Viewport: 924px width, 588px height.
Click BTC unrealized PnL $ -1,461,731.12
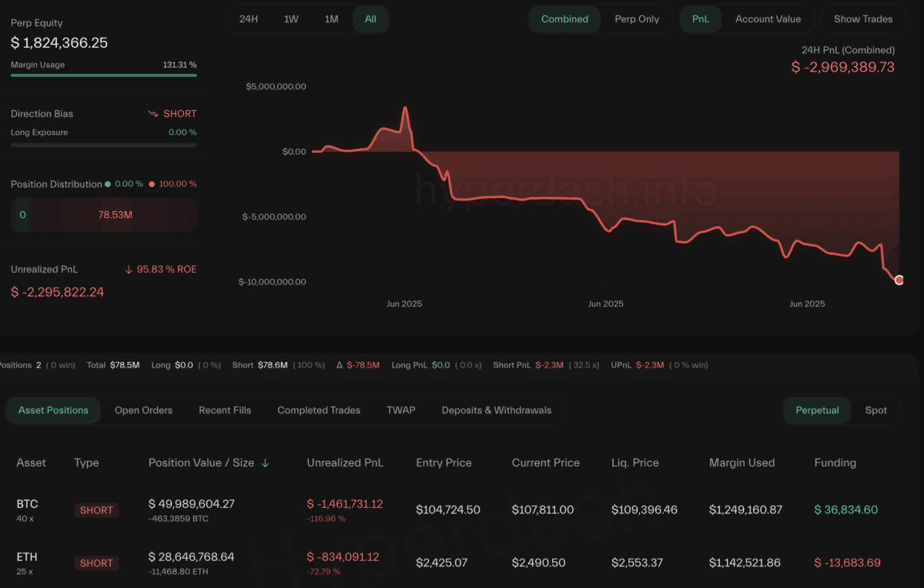tap(345, 504)
